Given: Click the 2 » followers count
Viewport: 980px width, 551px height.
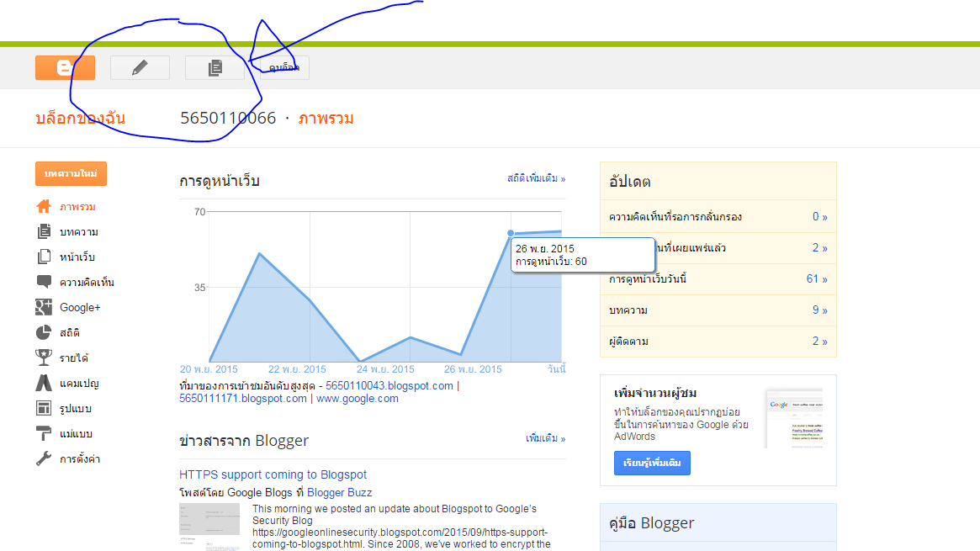Looking at the screenshot, I should tap(820, 341).
